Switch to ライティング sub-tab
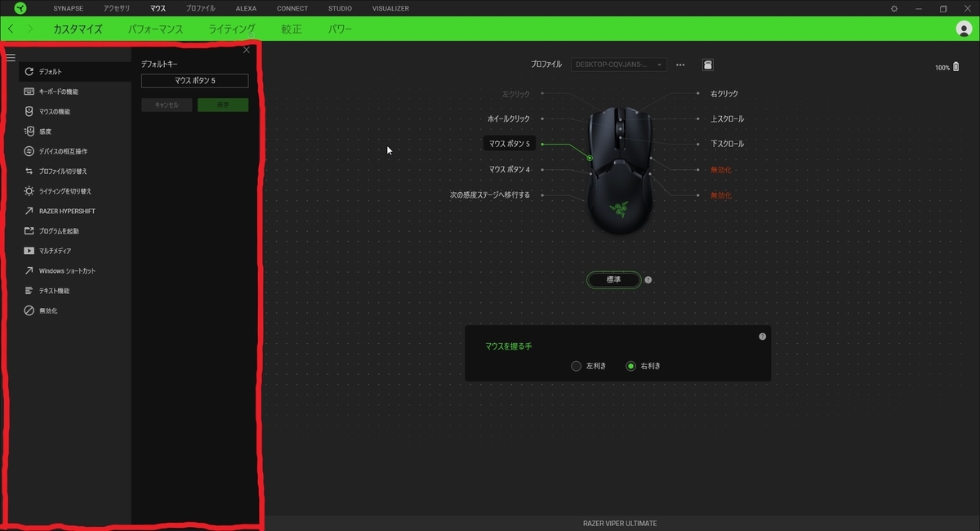980x531 pixels. pos(232,29)
